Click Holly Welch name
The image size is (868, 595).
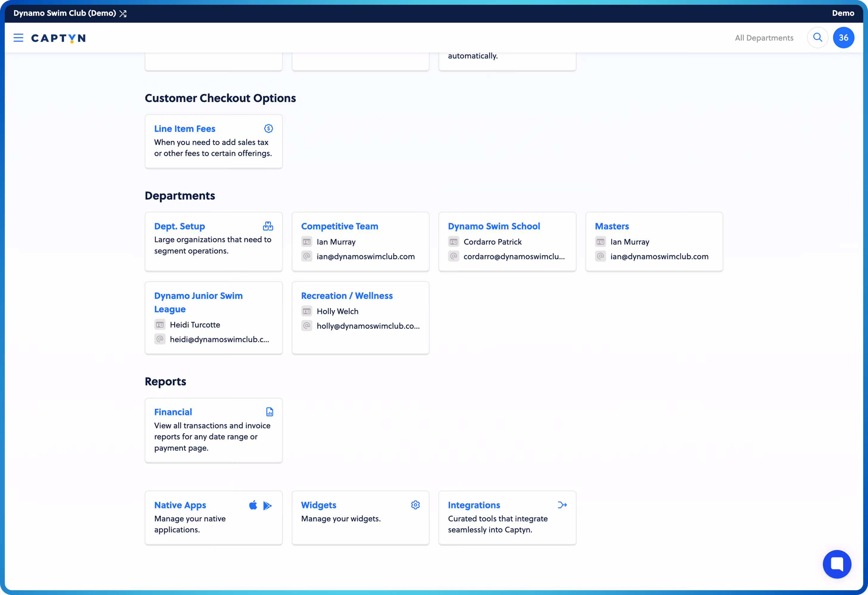click(337, 311)
